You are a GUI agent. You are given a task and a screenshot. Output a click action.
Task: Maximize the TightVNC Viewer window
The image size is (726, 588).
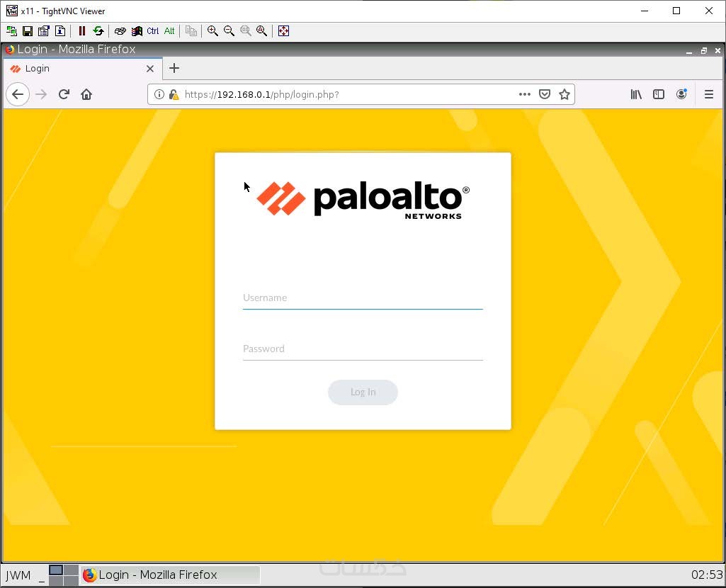tap(676, 11)
